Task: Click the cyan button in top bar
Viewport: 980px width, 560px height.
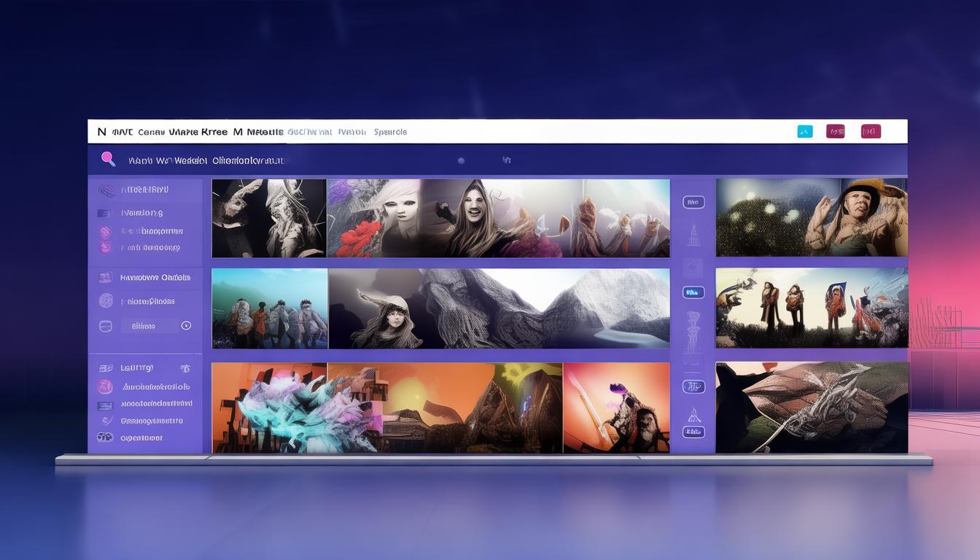Action: tap(805, 131)
